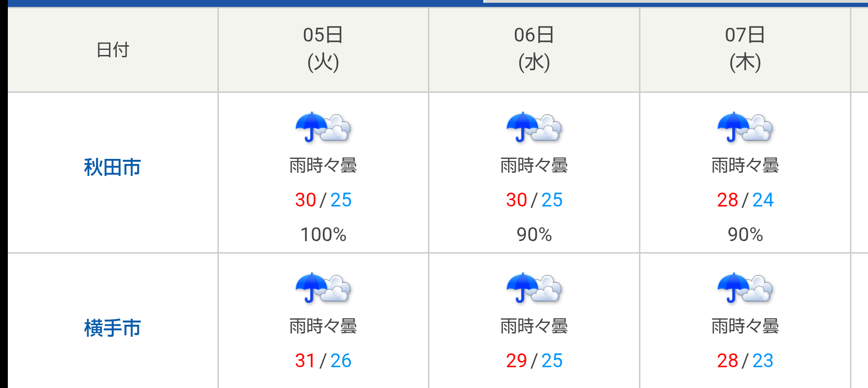Image resolution: width=868 pixels, height=388 pixels.
Task: Click Akita city rain icon for 06日
Action: pyautogui.click(x=534, y=127)
